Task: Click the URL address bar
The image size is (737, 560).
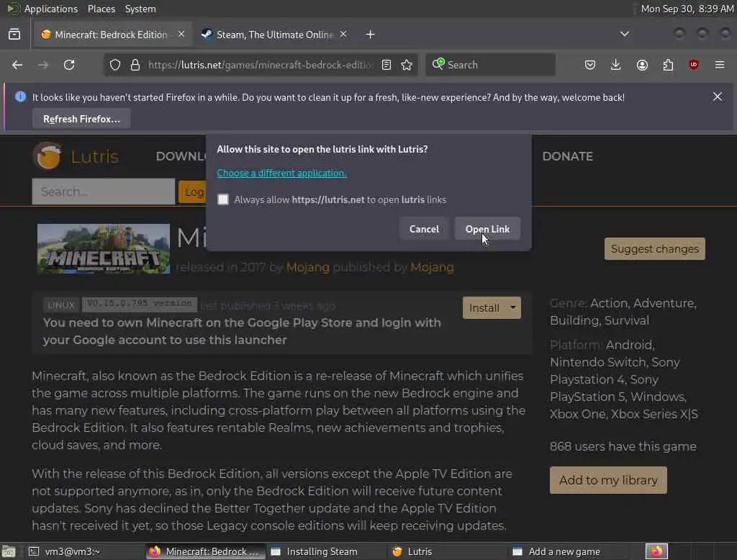Action: pyautogui.click(x=261, y=65)
